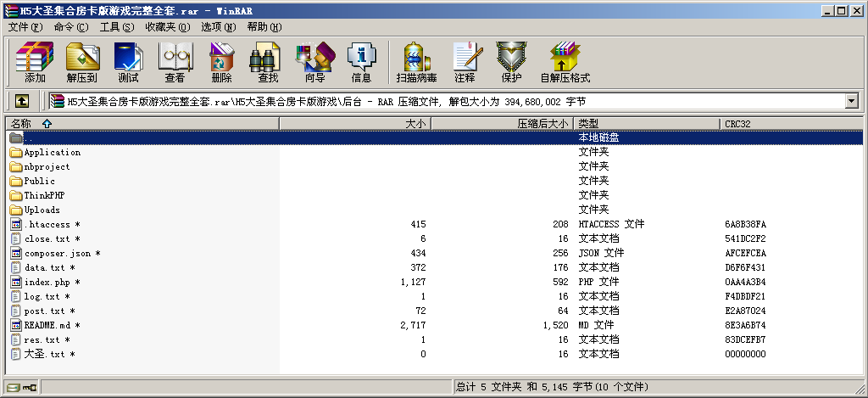Click the 删除 (Delete) toolbar icon
868x398 pixels.
(x=221, y=62)
